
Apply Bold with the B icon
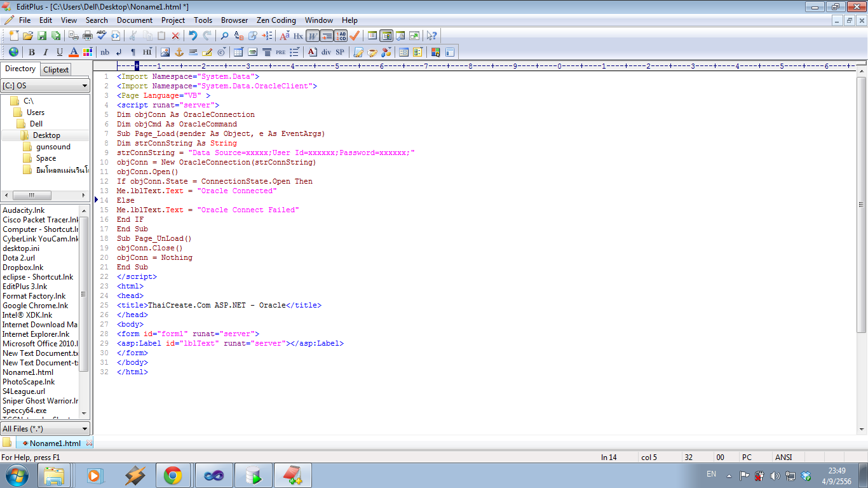(31, 52)
